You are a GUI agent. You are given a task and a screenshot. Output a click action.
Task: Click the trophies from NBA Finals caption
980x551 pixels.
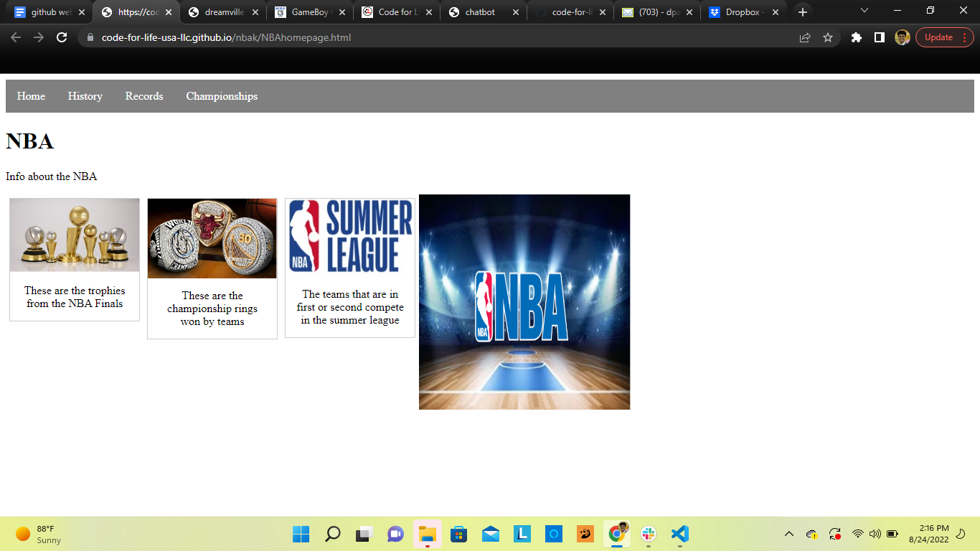pyautogui.click(x=75, y=297)
